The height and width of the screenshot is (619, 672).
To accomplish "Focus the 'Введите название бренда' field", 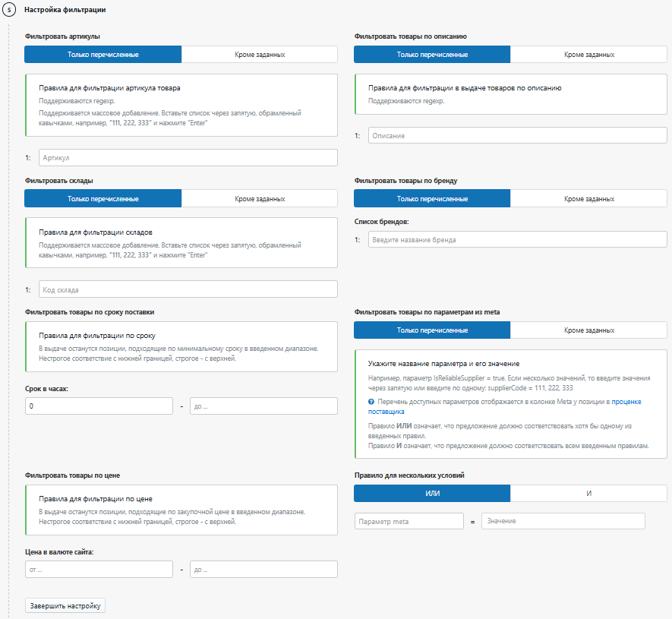I will [517, 239].
